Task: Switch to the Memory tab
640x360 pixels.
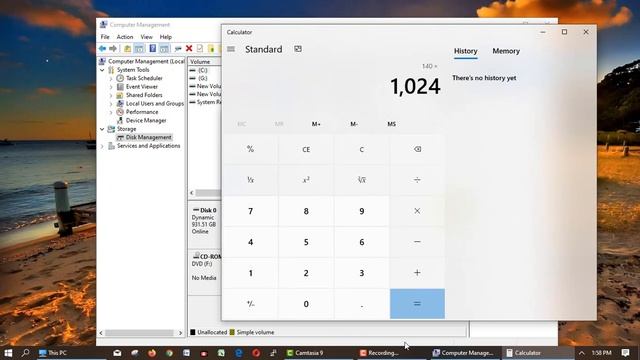Action: tap(506, 51)
